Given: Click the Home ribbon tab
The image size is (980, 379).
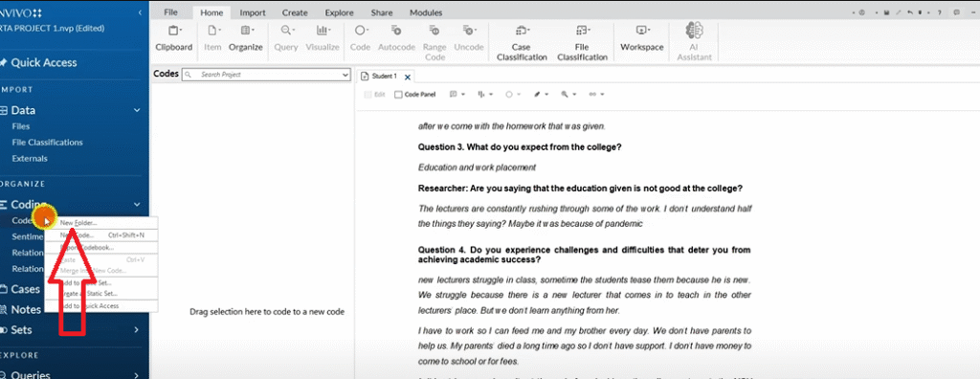Looking at the screenshot, I should [x=212, y=12].
